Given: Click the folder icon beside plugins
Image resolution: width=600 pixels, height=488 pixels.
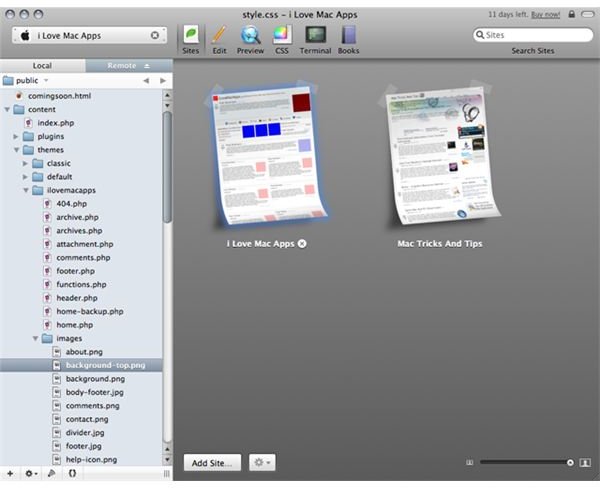Looking at the screenshot, I should 28,136.
